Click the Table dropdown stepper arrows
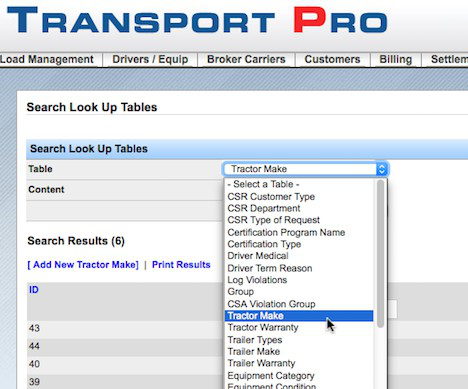Screen dimensions: 468x389 (x=382, y=169)
